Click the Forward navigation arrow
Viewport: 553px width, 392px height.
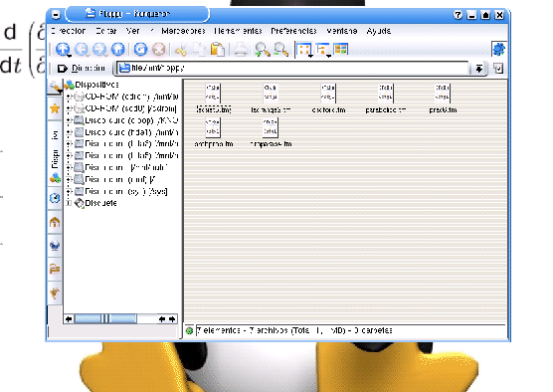(99, 49)
